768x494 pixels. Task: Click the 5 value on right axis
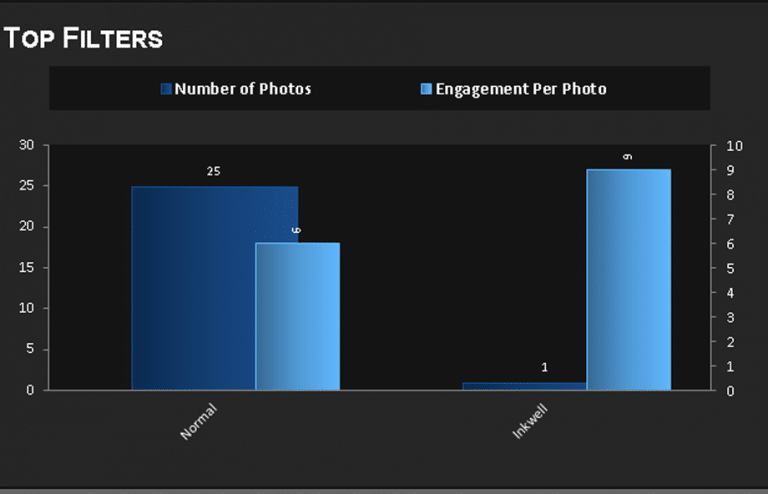(x=730, y=269)
